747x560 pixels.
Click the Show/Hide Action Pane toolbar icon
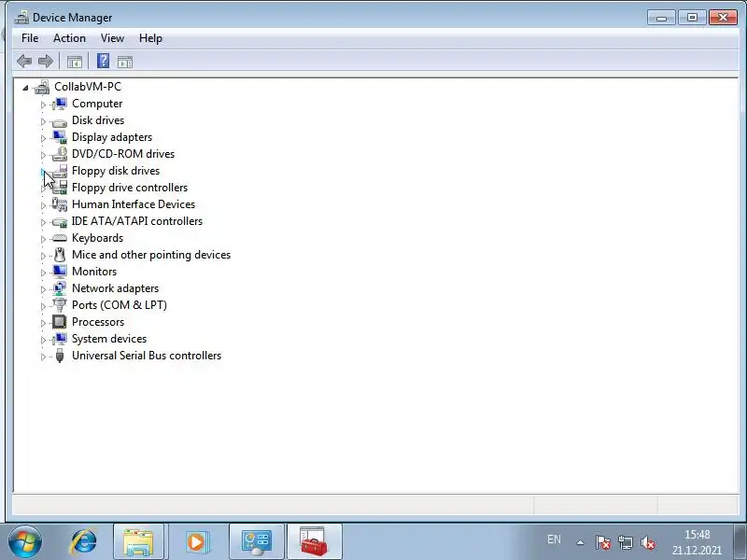click(125, 62)
